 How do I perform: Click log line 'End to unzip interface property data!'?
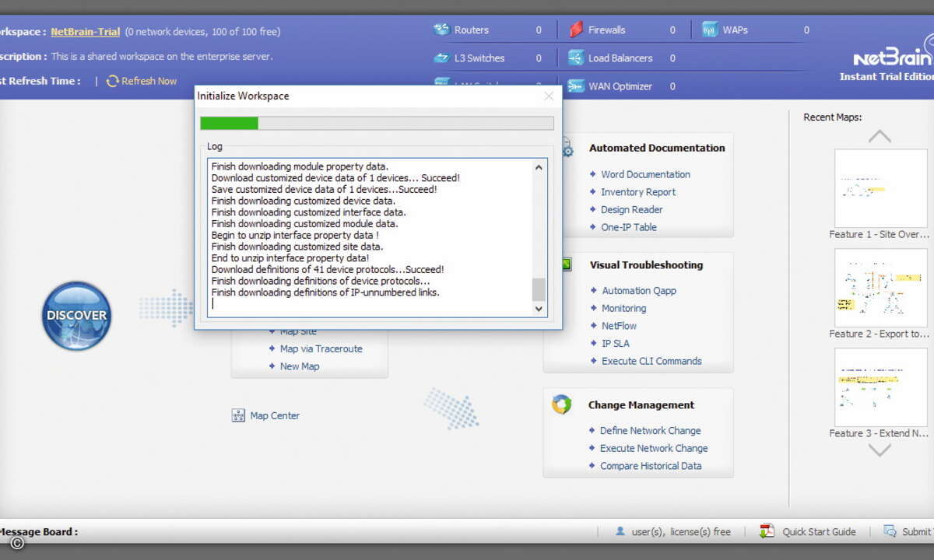pos(290,258)
